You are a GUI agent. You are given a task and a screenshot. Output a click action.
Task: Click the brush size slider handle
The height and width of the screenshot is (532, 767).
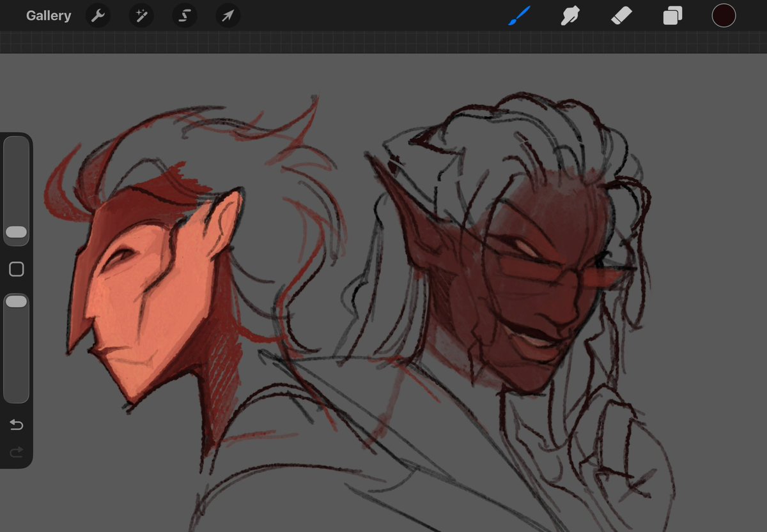coord(17,232)
